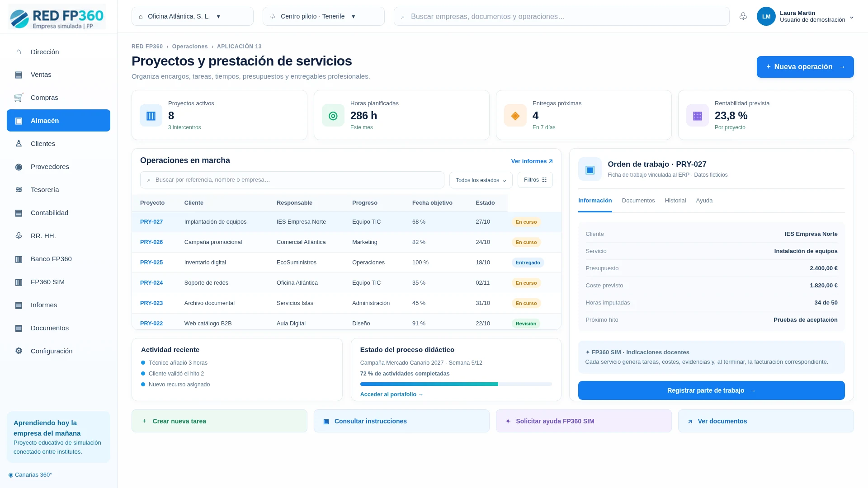Click the Nueva operación button
868x488 pixels.
point(805,67)
